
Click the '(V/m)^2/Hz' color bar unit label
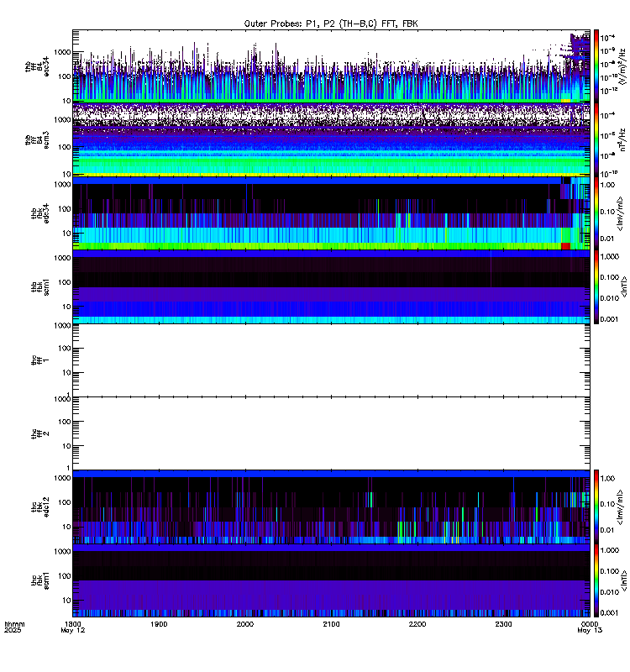[622, 66]
